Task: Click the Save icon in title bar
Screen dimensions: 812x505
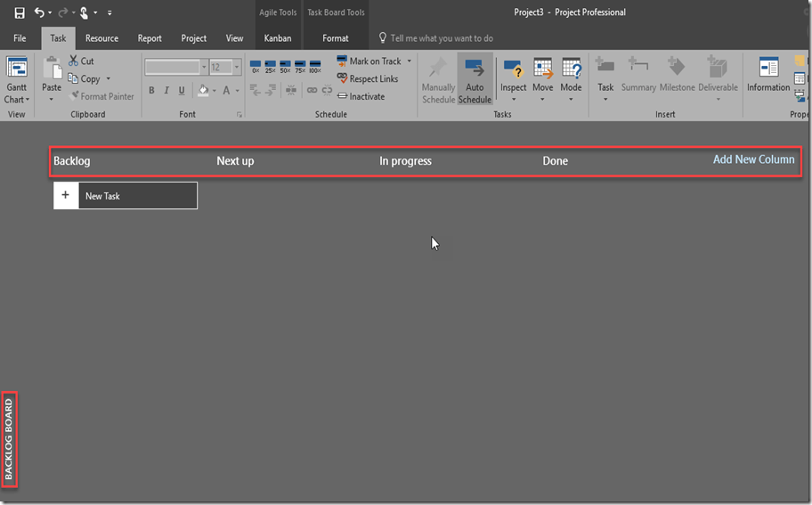Action: [x=20, y=12]
